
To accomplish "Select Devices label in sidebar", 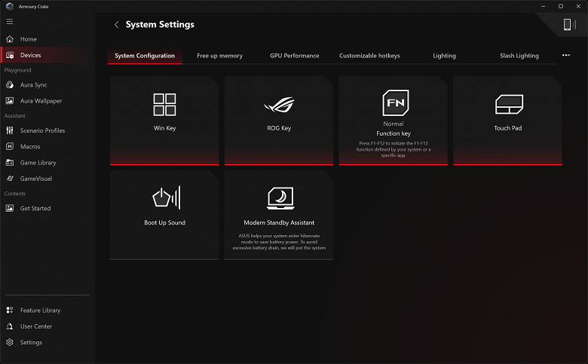I will (x=30, y=55).
